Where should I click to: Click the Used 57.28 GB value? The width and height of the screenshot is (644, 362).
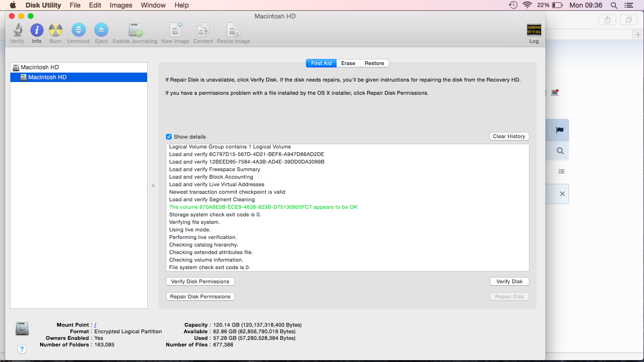click(x=255, y=338)
